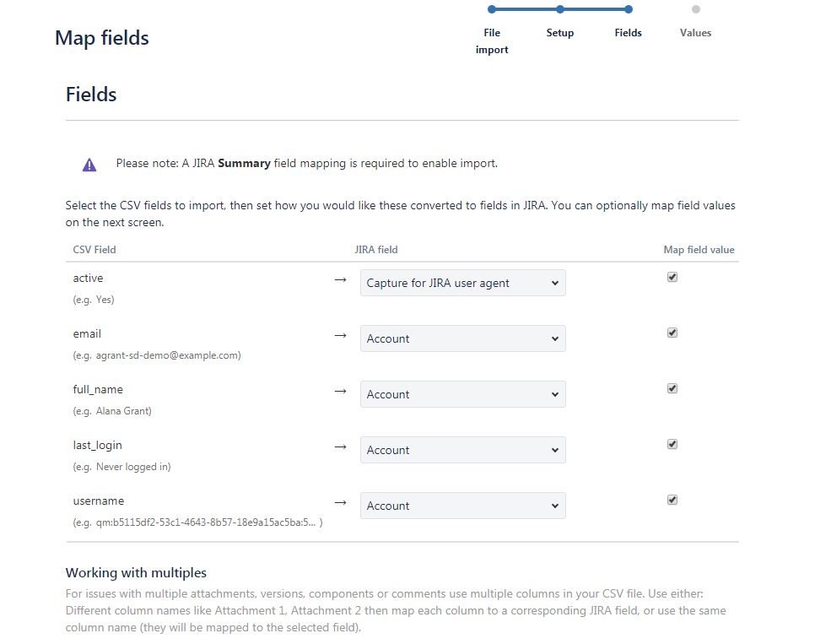Open JIRA field dropdown for full_name
The height and width of the screenshot is (644, 815).
(462, 394)
